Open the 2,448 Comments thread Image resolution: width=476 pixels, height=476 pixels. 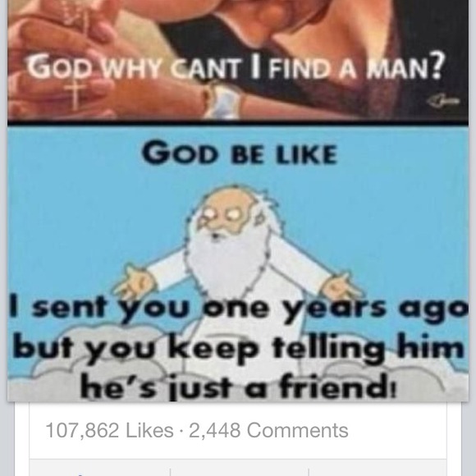point(268,430)
